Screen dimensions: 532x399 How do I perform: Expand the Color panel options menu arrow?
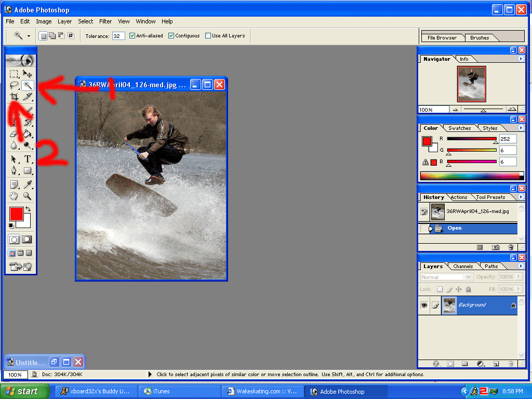pyautogui.click(x=521, y=128)
